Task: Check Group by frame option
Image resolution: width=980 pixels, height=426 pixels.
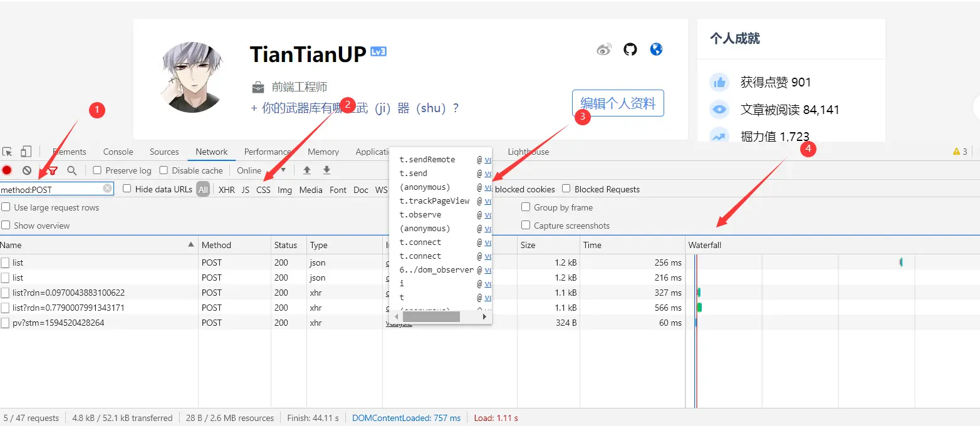Action: coord(526,207)
